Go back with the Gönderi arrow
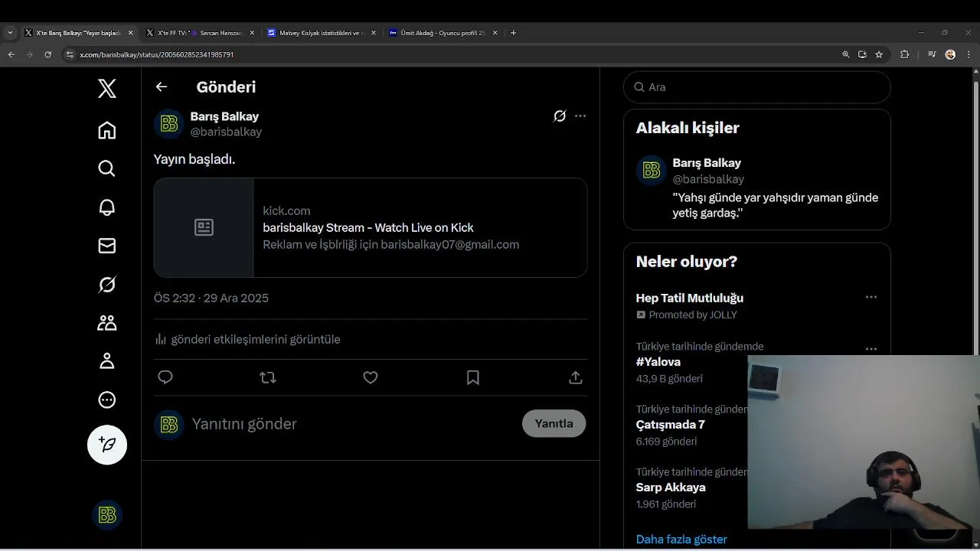980x551 pixels. [x=162, y=87]
